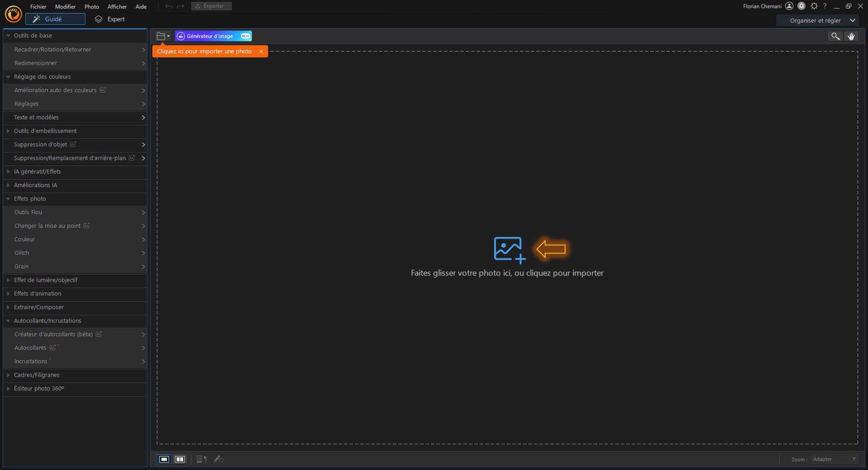Open the user account profile icon
The width and height of the screenshot is (868, 470).
click(x=789, y=6)
